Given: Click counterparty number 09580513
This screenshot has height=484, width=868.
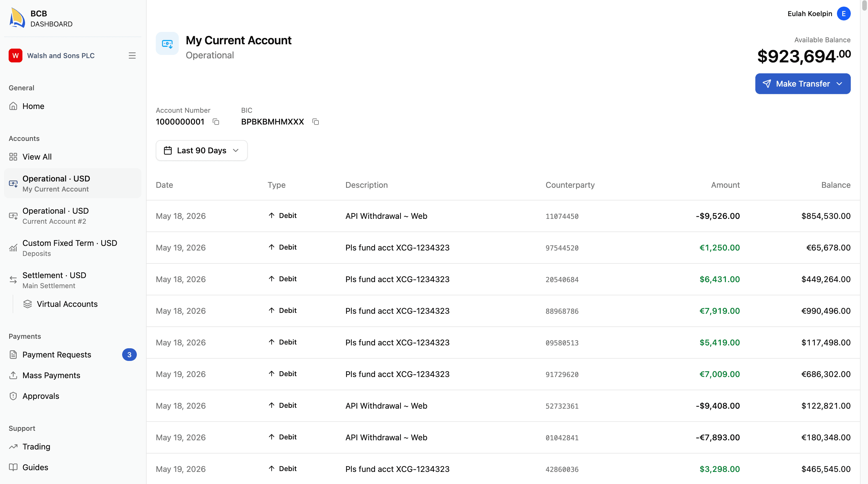Looking at the screenshot, I should click(x=562, y=343).
